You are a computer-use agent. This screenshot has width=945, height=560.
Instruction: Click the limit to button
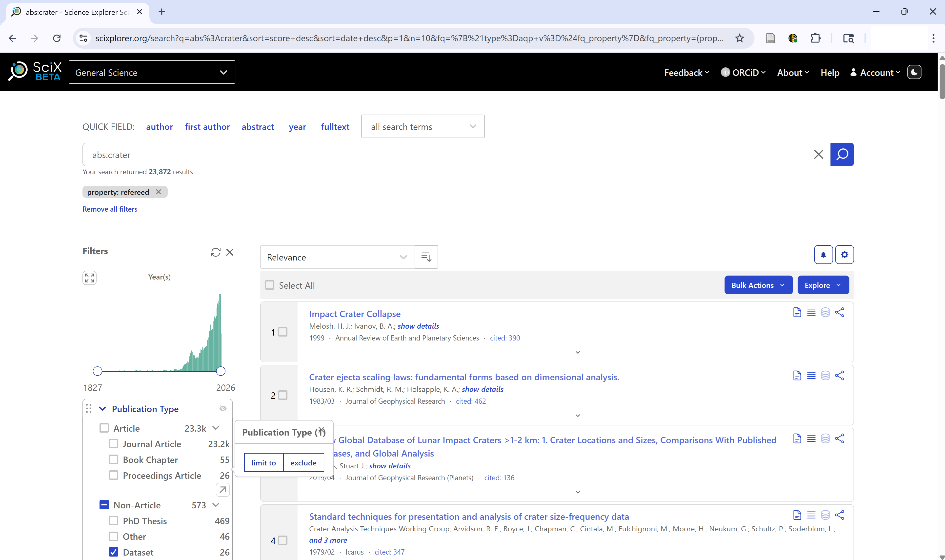point(263,463)
